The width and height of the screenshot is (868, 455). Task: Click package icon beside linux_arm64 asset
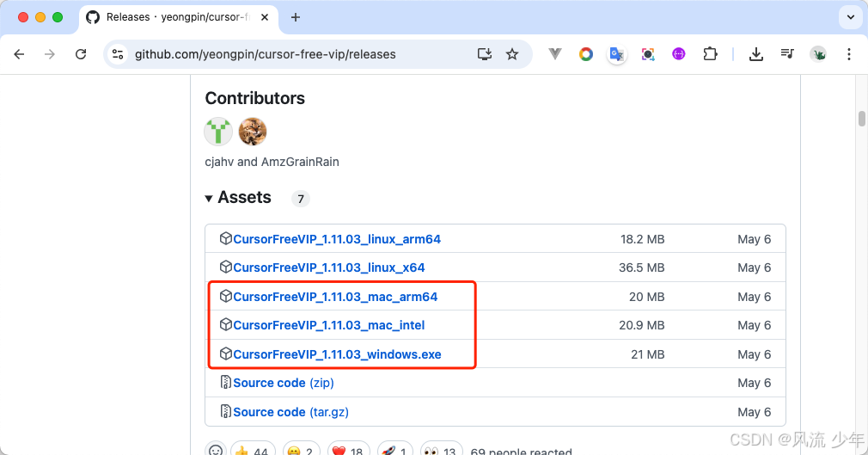[x=225, y=238]
